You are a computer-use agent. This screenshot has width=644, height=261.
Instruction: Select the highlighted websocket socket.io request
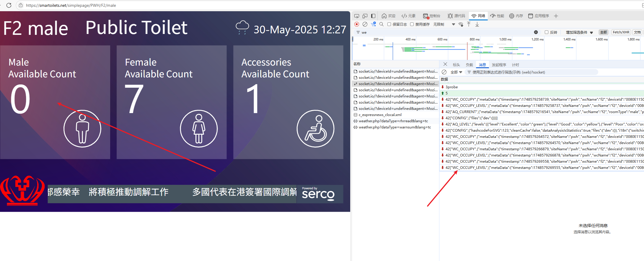(x=396, y=84)
